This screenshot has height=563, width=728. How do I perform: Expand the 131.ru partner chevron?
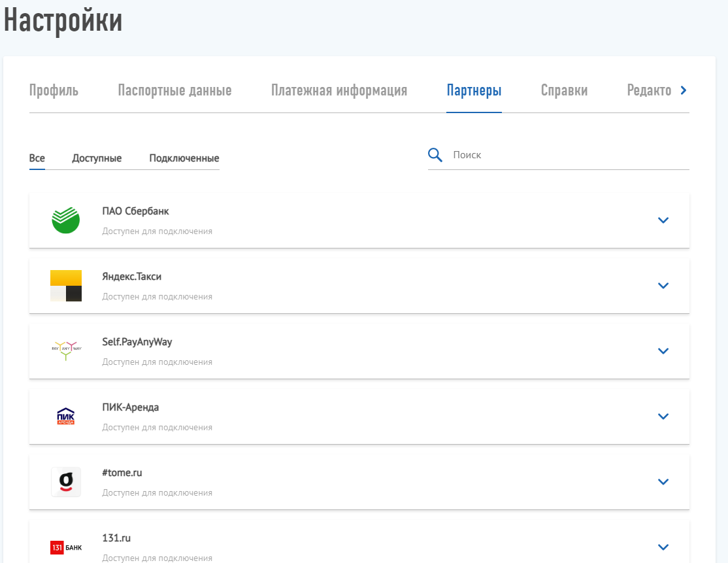click(x=663, y=547)
